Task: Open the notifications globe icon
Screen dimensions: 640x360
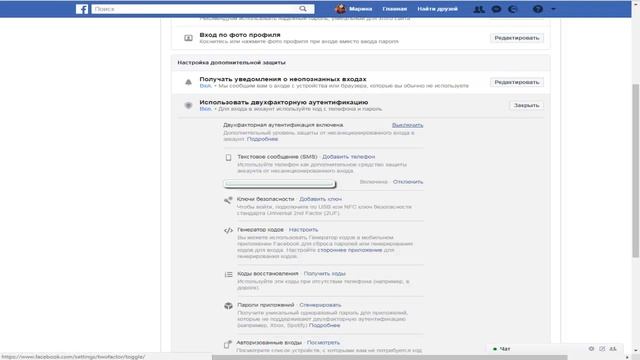Action: [x=513, y=9]
